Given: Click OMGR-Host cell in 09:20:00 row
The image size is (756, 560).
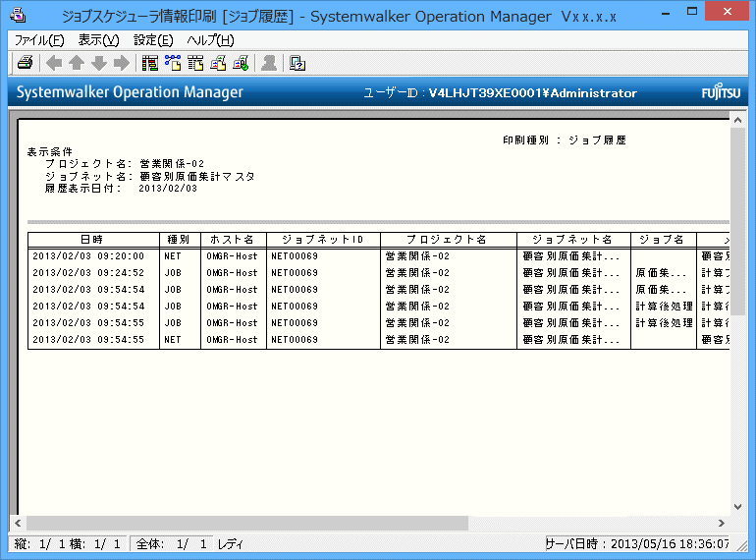Looking at the screenshot, I should 232,256.
